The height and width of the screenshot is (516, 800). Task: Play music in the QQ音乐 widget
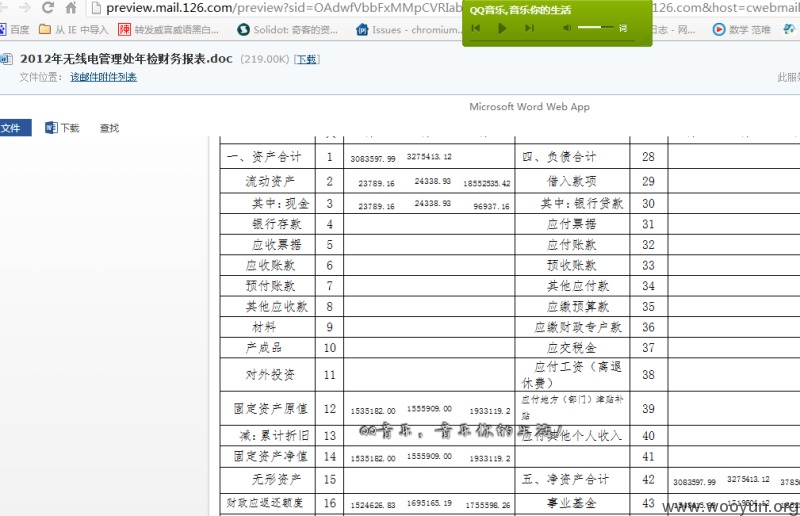(x=502, y=28)
